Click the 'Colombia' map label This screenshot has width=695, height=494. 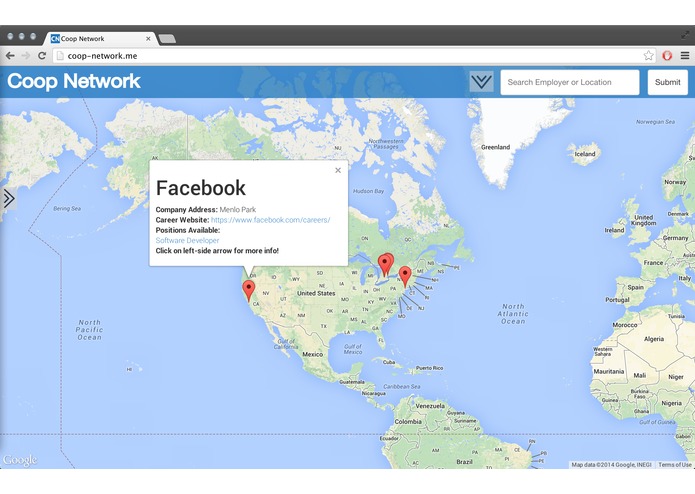click(x=408, y=422)
